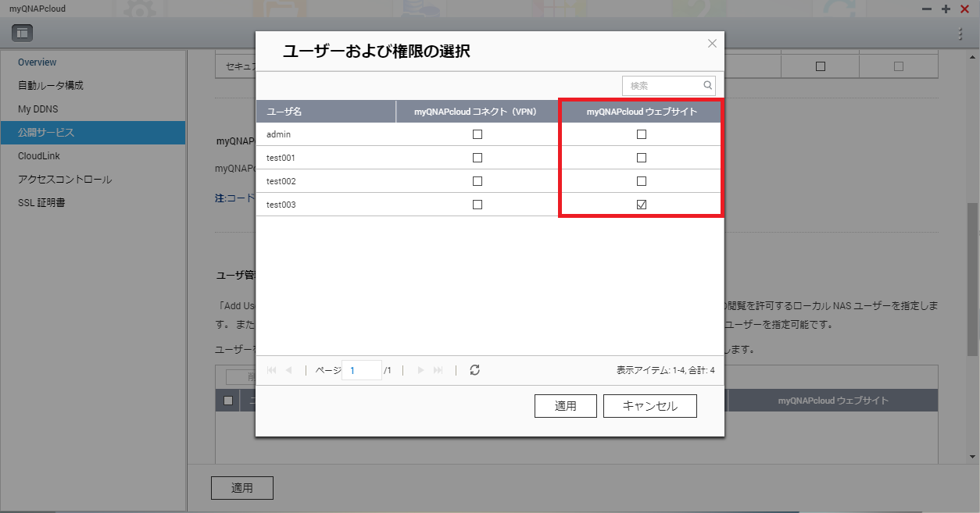Image resolution: width=980 pixels, height=513 pixels.
Task: Click the background table's myQNAPcloud ウェブサイト header
Action: 833,401
